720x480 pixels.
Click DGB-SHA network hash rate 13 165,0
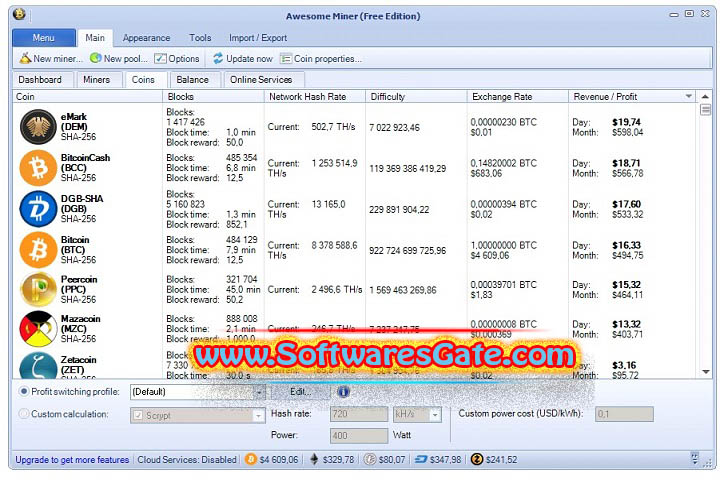(328, 204)
